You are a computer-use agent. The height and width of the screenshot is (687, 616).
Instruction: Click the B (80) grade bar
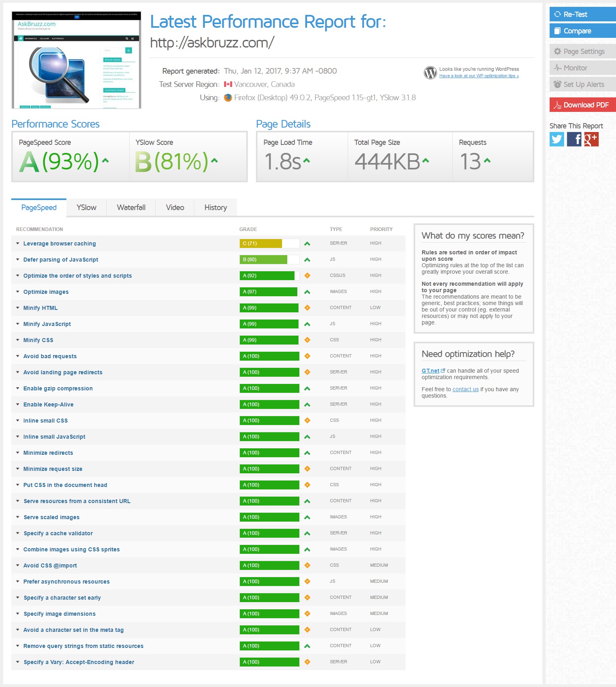coord(270,260)
